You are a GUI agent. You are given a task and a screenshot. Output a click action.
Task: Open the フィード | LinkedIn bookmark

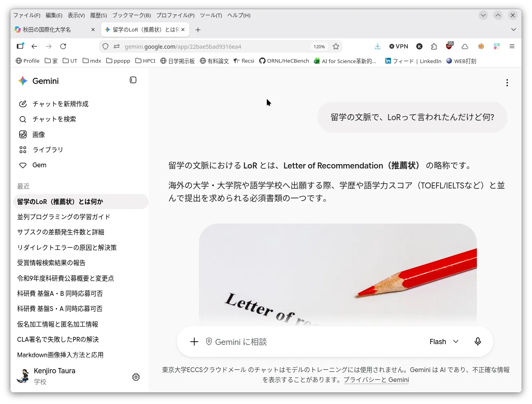[x=413, y=61]
